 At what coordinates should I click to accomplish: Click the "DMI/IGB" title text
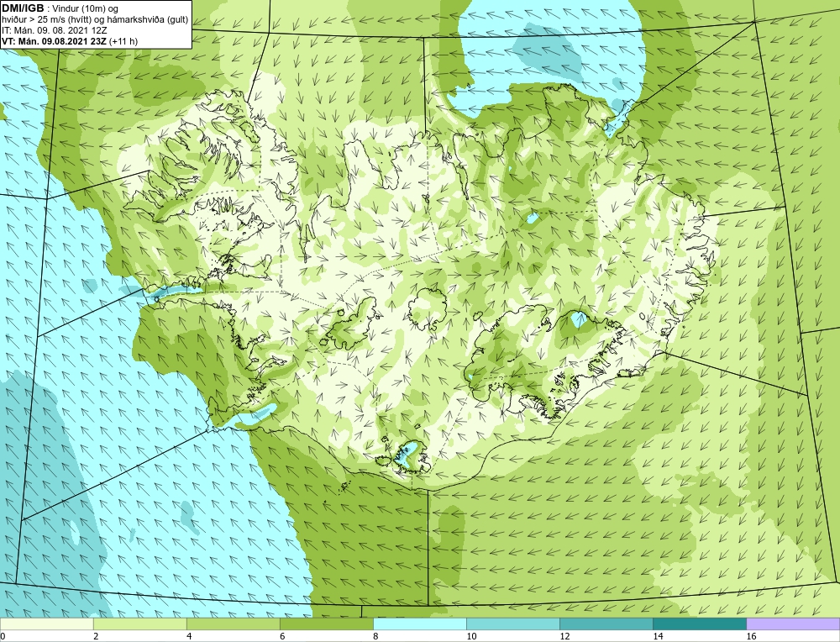[23, 8]
